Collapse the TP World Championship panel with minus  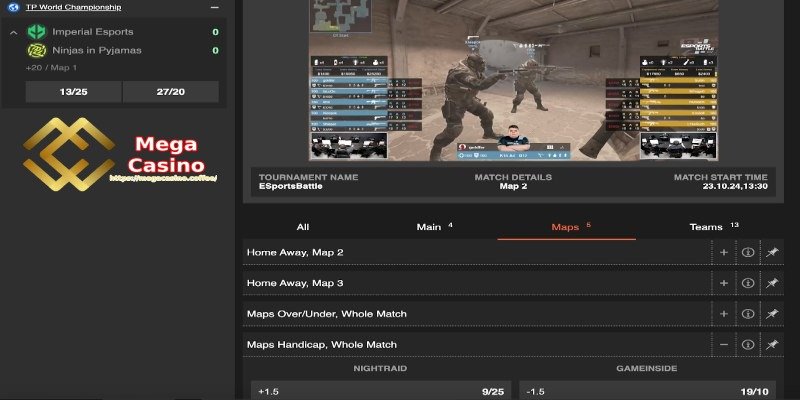(x=215, y=8)
